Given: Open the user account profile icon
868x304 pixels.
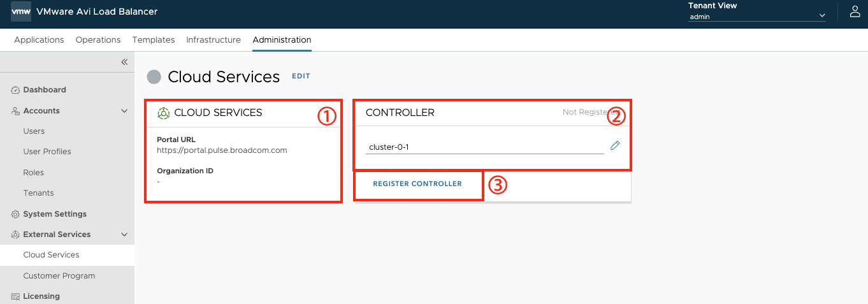Looking at the screenshot, I should 855,11.
